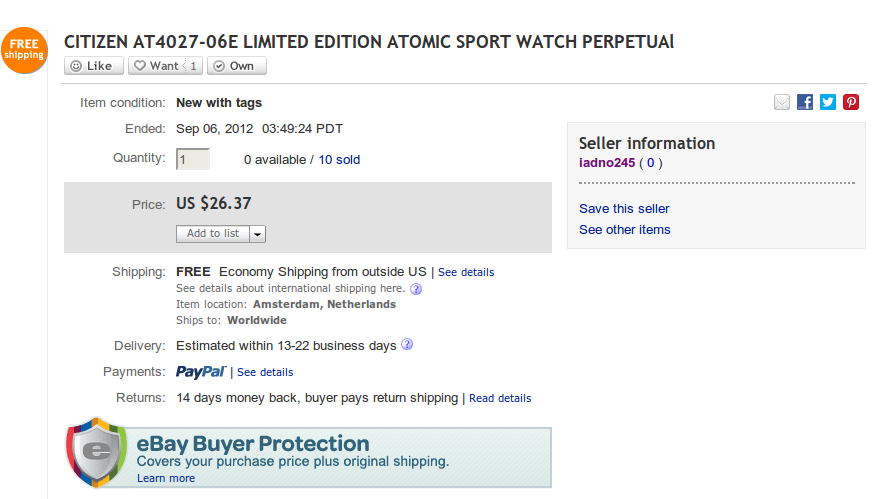Toggle Like for this item
This screenshot has width=876, height=499.
(93, 66)
